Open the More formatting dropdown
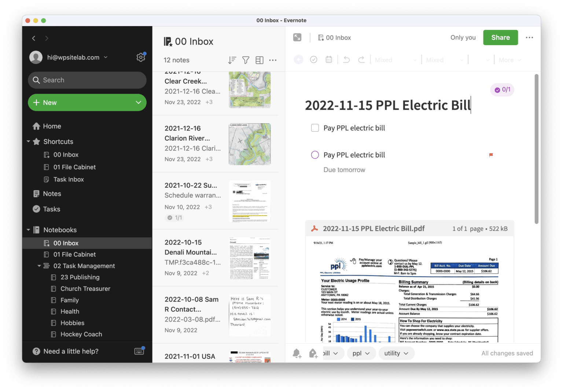 pos(510,60)
